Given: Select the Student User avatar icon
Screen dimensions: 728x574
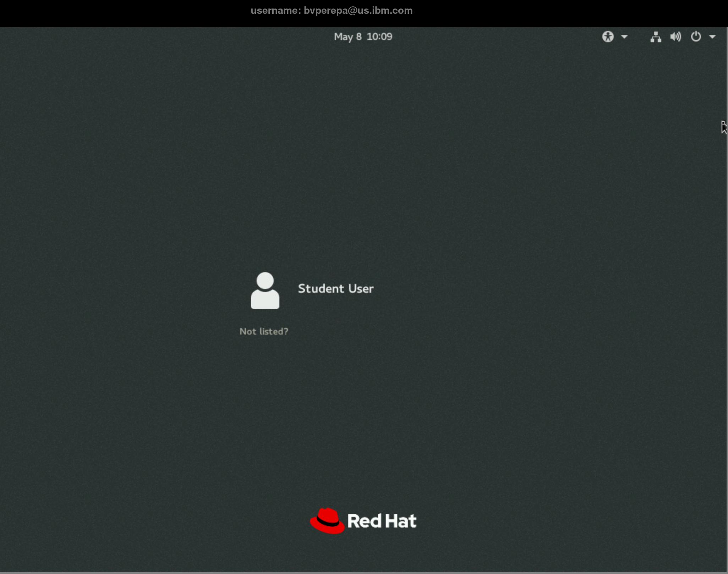Looking at the screenshot, I should 265,290.
